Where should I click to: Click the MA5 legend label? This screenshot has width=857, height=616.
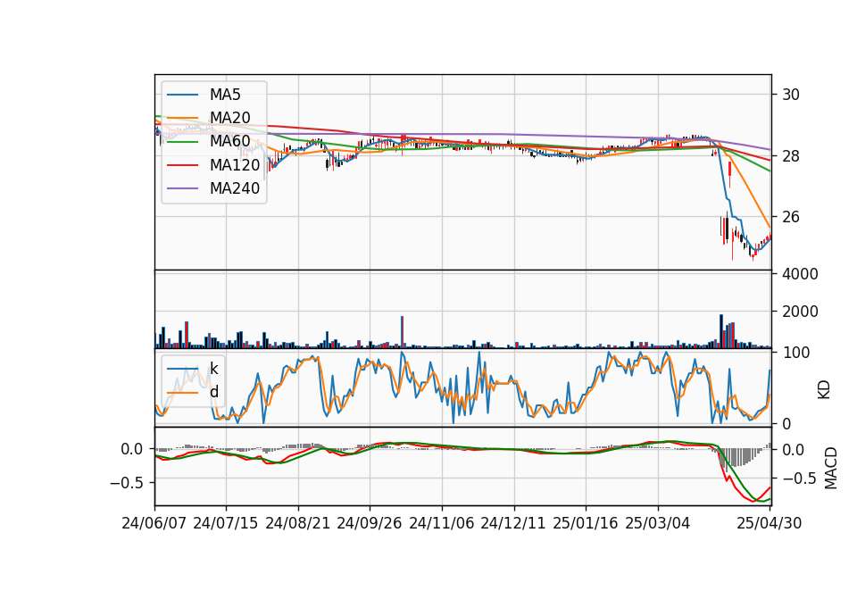point(225,95)
